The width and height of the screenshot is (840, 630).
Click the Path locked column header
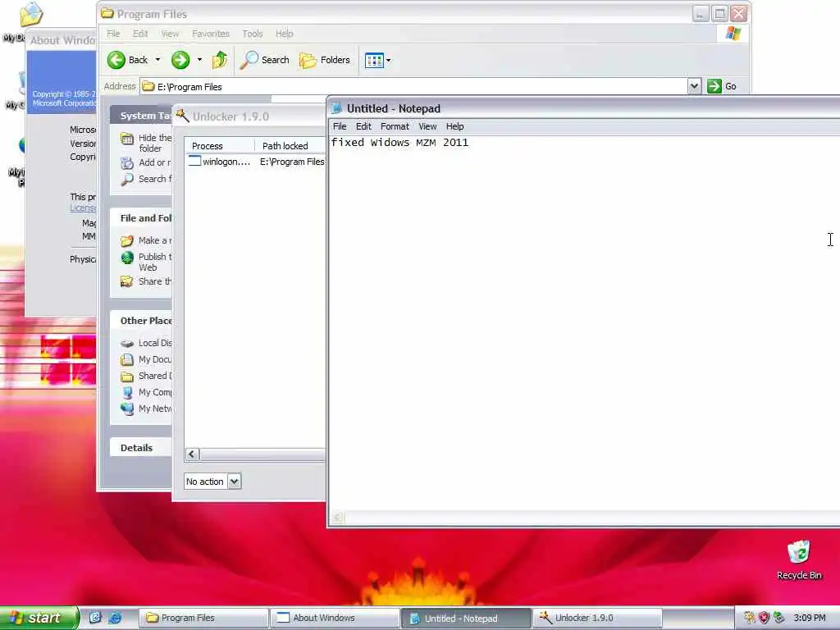click(x=290, y=146)
